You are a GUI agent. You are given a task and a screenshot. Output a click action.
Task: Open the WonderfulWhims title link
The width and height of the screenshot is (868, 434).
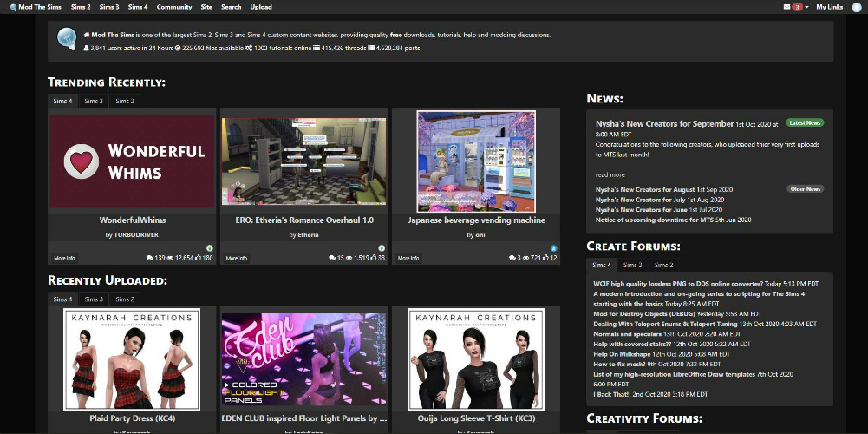tap(133, 220)
